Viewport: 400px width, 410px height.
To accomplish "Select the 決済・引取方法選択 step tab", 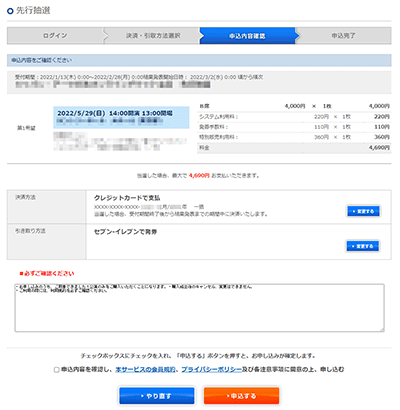I will pos(153,36).
